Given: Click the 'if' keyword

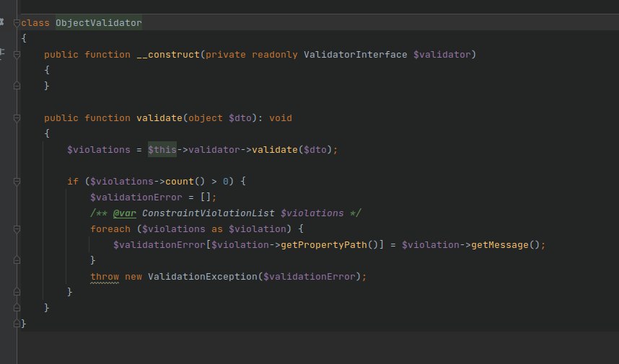Looking at the screenshot, I should (73, 182).
